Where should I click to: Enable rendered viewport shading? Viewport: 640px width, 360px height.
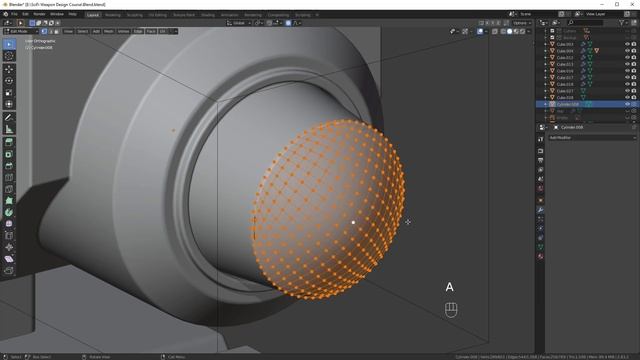point(522,31)
